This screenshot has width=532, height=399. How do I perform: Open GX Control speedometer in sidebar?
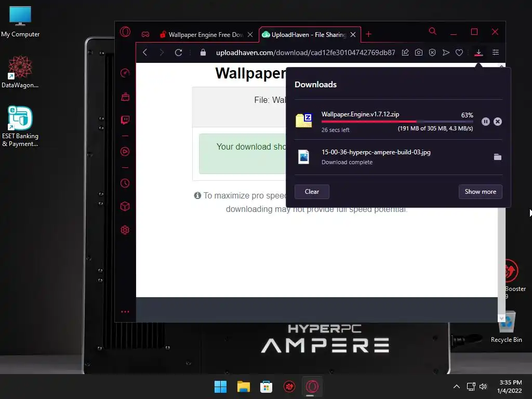coord(125,73)
